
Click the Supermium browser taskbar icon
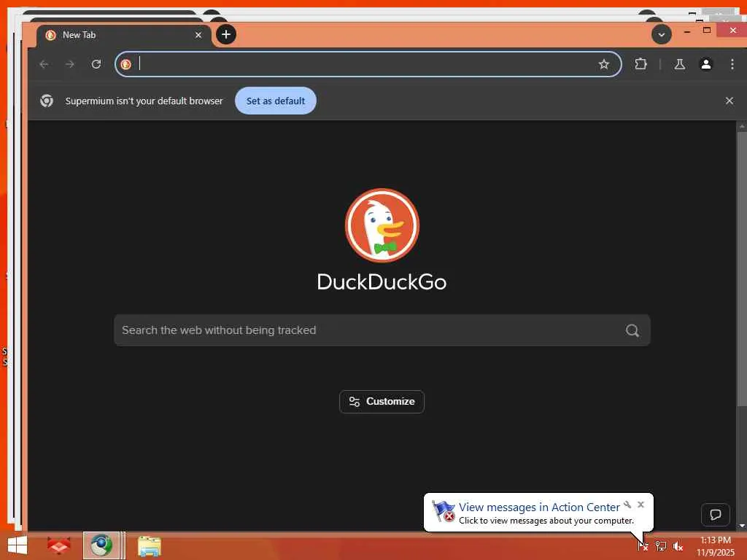click(x=101, y=545)
